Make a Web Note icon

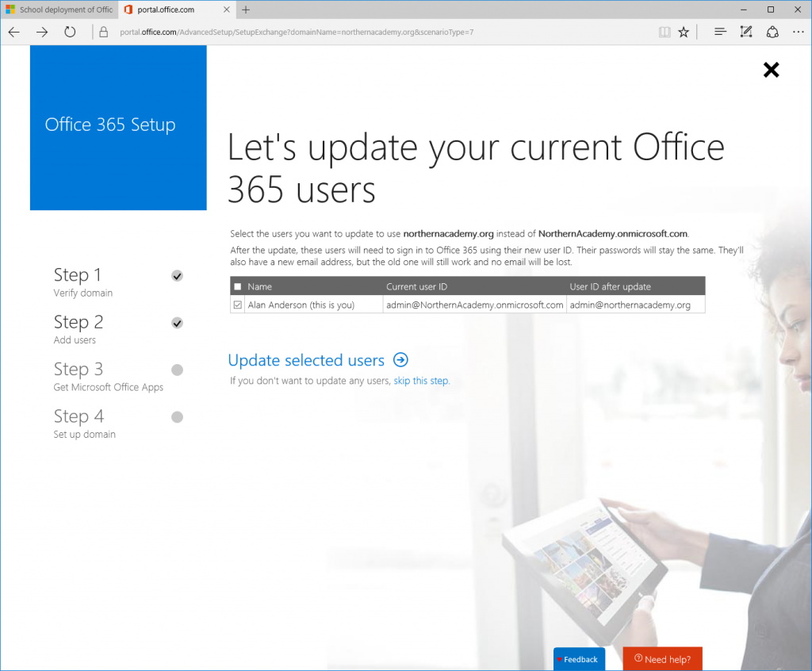pos(746,33)
